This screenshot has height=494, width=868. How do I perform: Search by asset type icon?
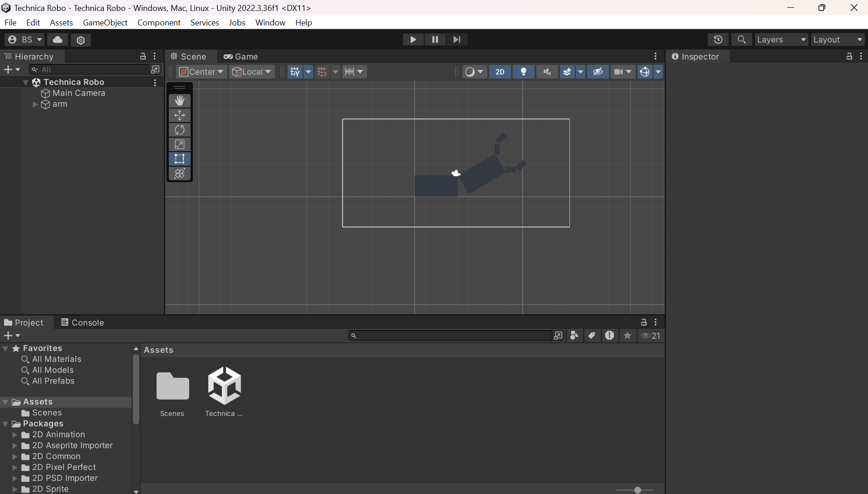(x=574, y=336)
